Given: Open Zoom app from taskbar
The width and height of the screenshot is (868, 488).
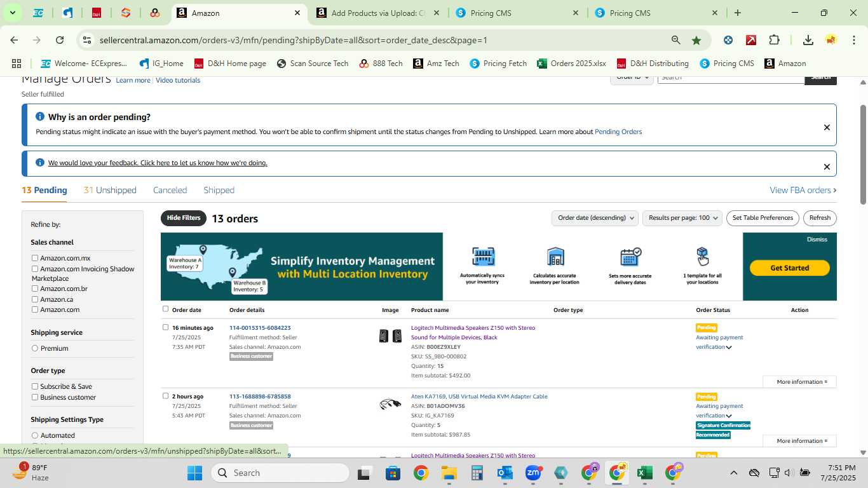Looking at the screenshot, I should tap(533, 473).
